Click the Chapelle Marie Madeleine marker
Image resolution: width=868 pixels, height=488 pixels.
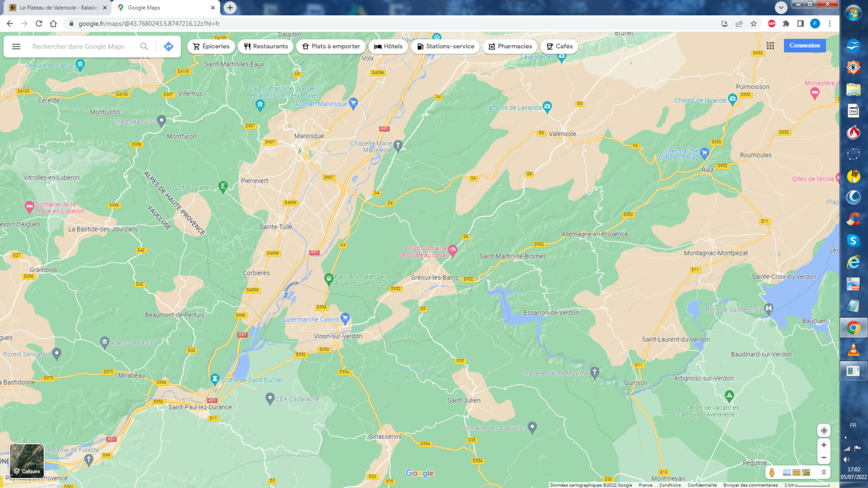pyautogui.click(x=398, y=146)
